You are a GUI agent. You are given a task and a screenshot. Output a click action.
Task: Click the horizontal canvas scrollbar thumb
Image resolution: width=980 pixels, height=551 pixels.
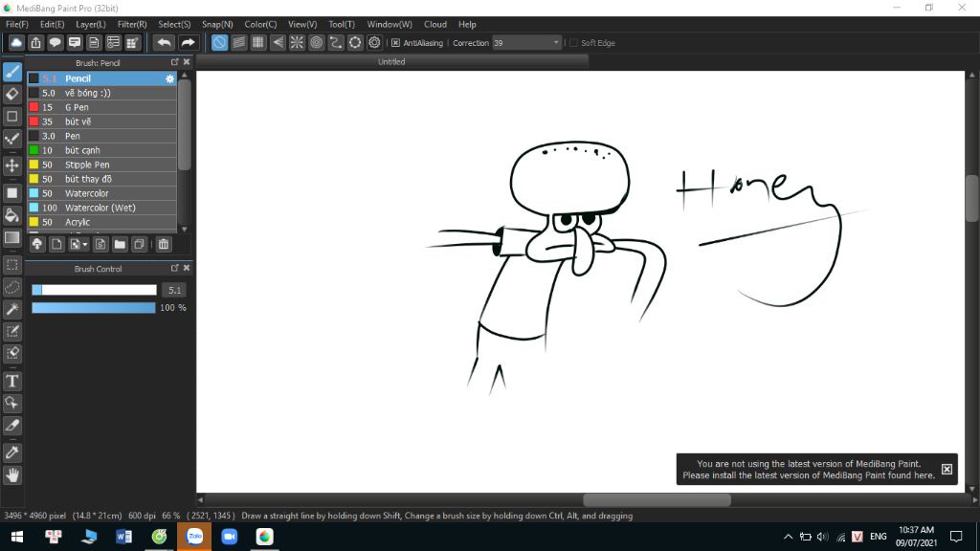point(657,499)
